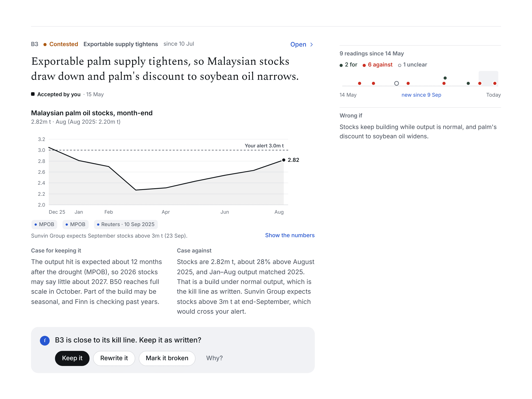Click the Keep it button

pos(72,358)
